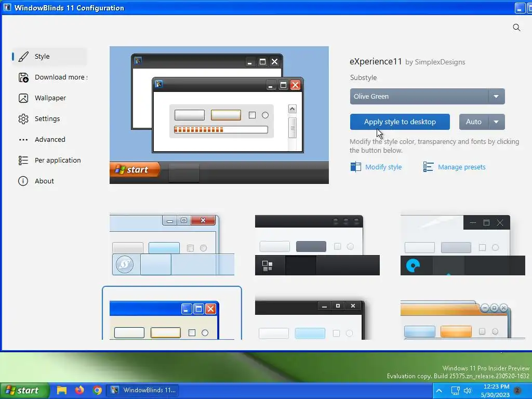Viewport: 532px width, 399px height.
Task: Click the Style brush icon in sidebar
Action: click(x=23, y=56)
